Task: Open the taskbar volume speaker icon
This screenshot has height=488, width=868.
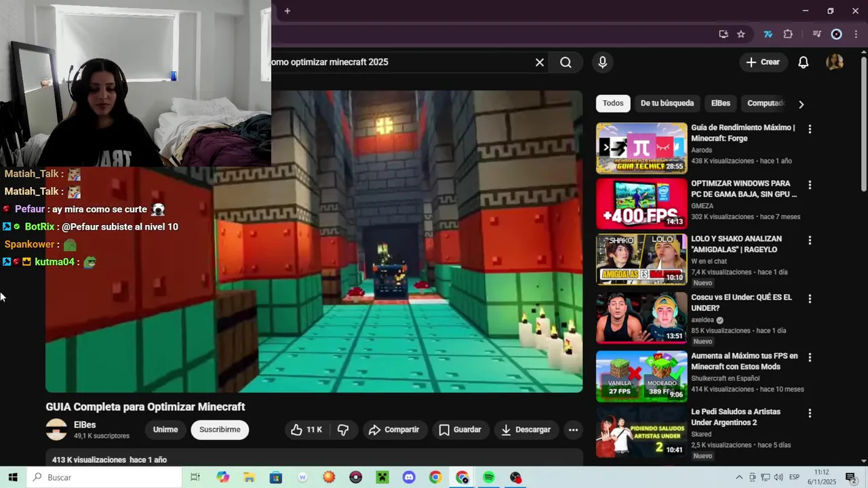Action: [778, 478]
